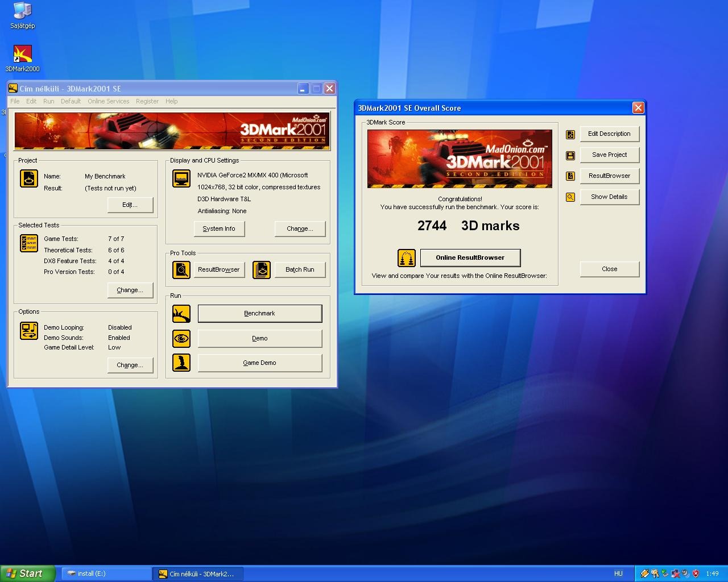Click the '(Tests not run yet)' result text
The image size is (728, 582).
point(110,188)
